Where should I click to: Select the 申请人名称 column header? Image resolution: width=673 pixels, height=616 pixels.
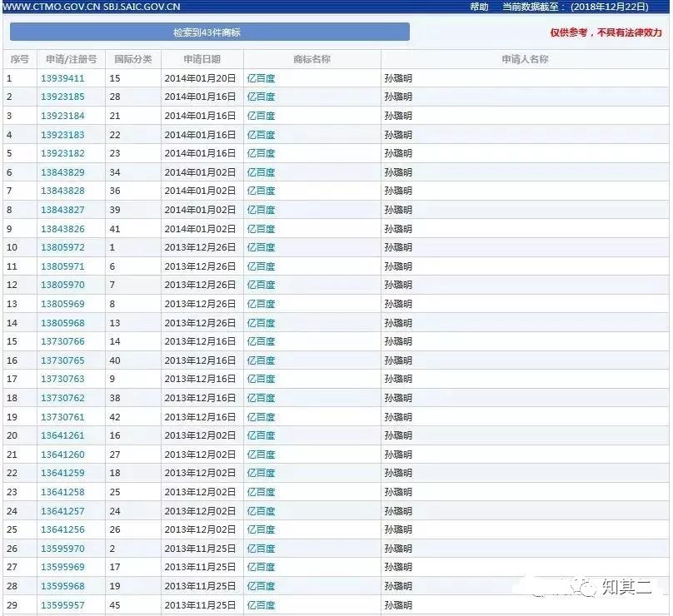(525, 60)
